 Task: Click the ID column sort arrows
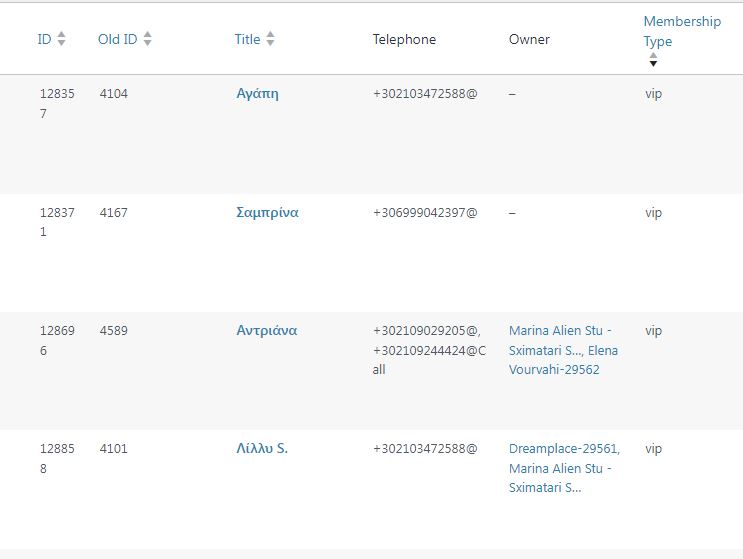(62, 39)
